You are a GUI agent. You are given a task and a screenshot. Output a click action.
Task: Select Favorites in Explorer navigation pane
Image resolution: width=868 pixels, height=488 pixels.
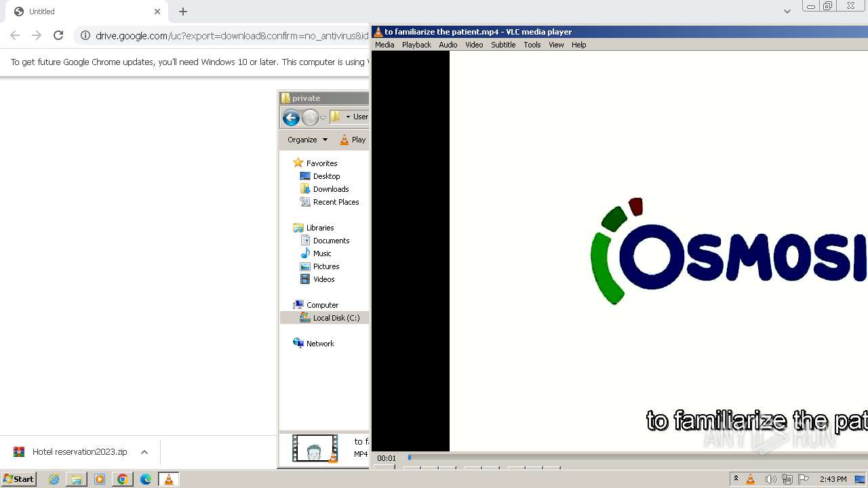point(321,163)
